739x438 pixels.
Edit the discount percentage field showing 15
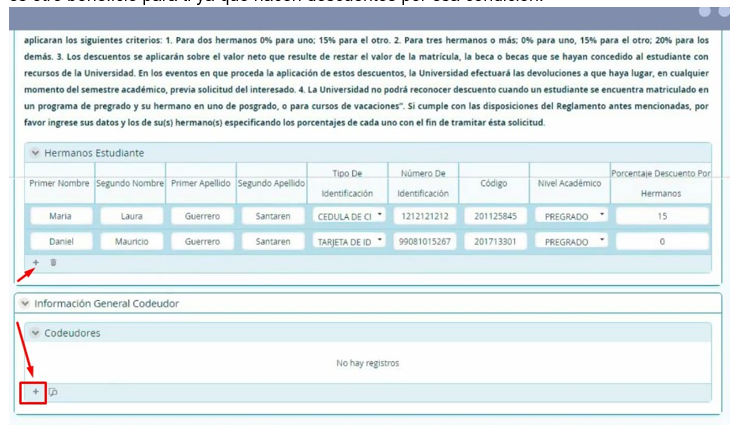coord(662,216)
